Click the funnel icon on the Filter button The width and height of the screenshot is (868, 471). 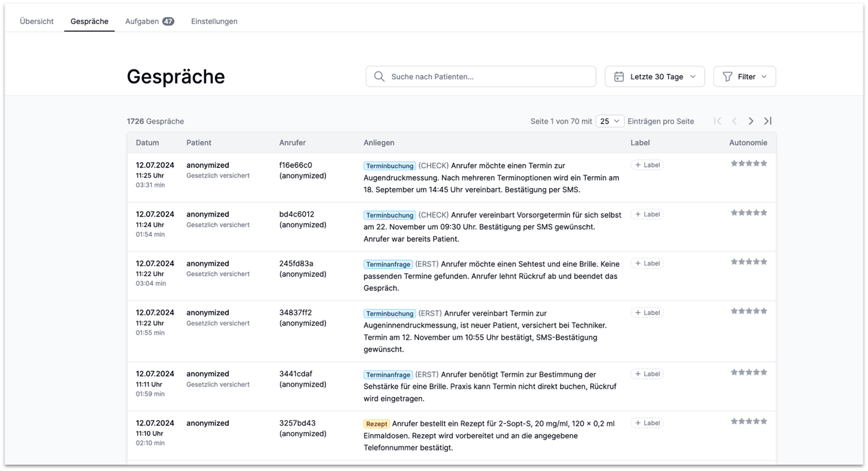727,77
